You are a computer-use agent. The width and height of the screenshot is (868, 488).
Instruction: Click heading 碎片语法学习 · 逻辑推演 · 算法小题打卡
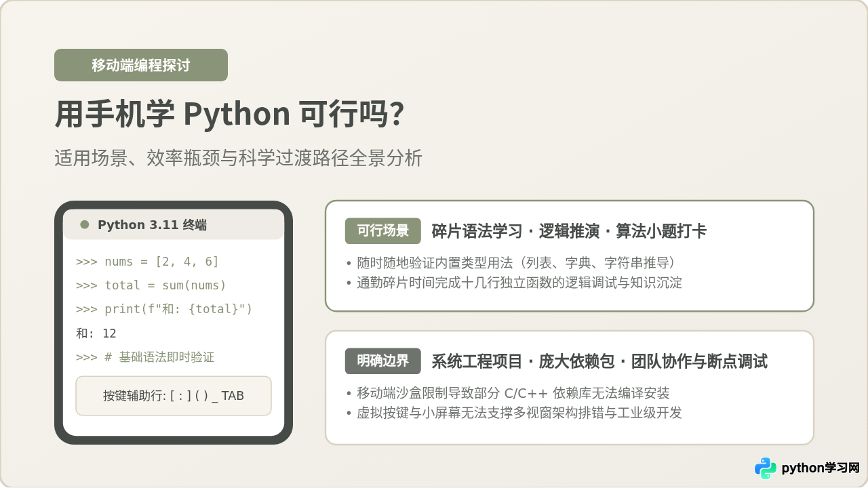[x=570, y=231]
